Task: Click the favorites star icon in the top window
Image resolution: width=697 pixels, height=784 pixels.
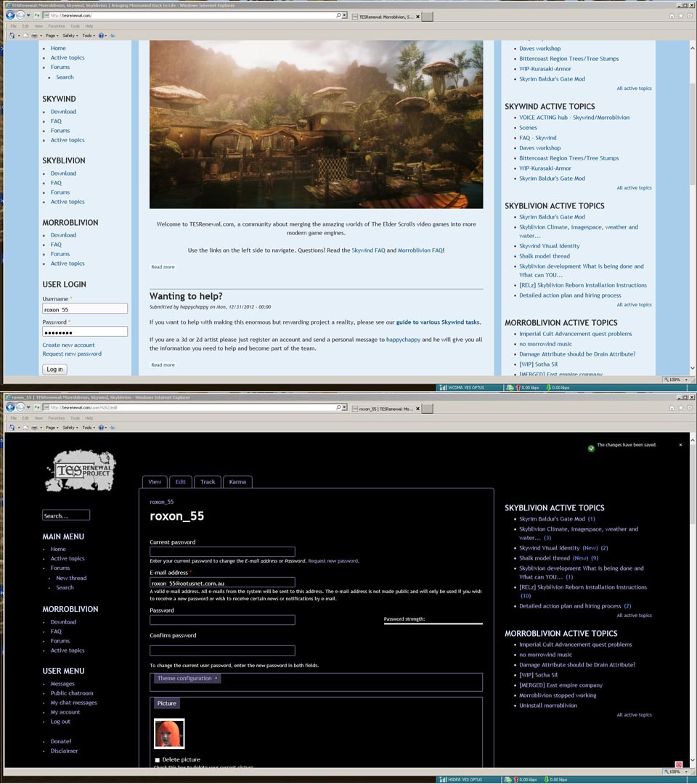Action: 680,16
